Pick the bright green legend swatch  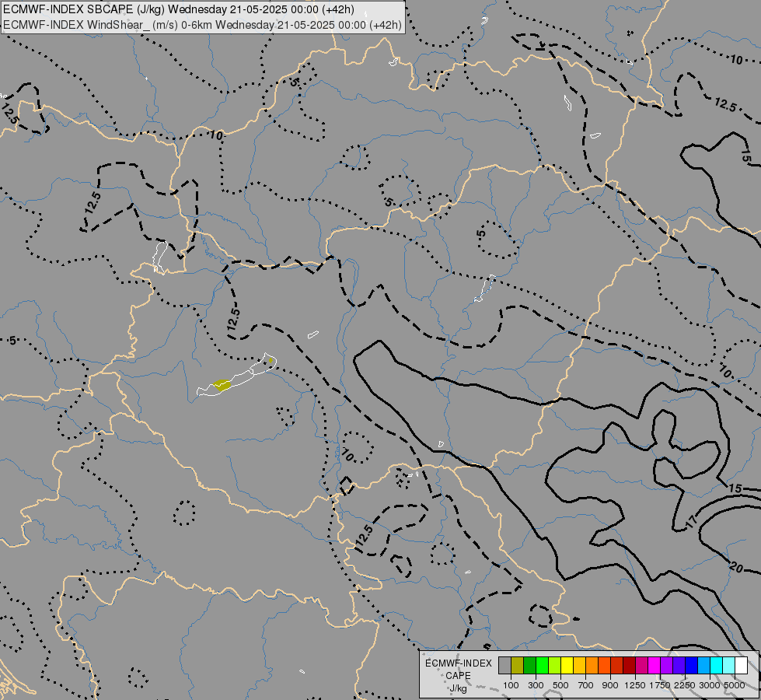542,665
